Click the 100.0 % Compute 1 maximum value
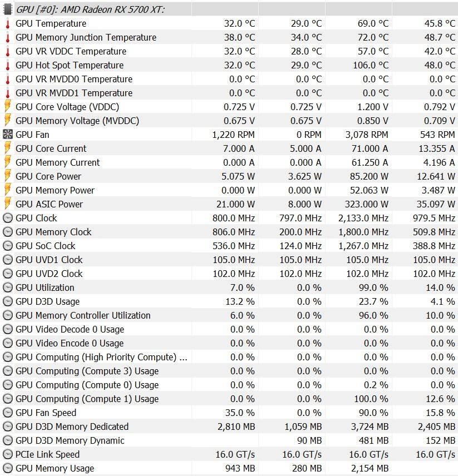Screen dimensions: 458x476 pyautogui.click(x=371, y=399)
